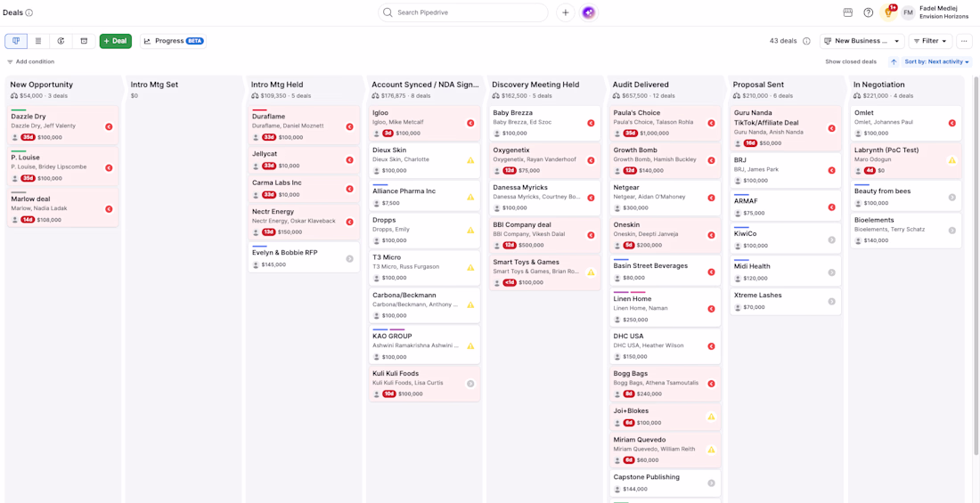The height and width of the screenshot is (503, 980).
Task: Click warning icon on Labrynth (PoC Test) card
Action: coord(951,160)
